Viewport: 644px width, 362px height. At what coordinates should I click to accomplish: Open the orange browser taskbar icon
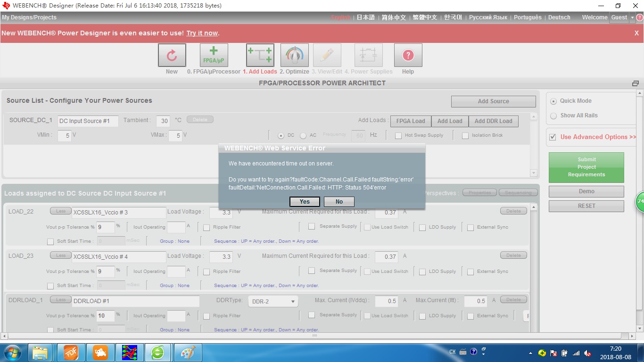click(100, 353)
